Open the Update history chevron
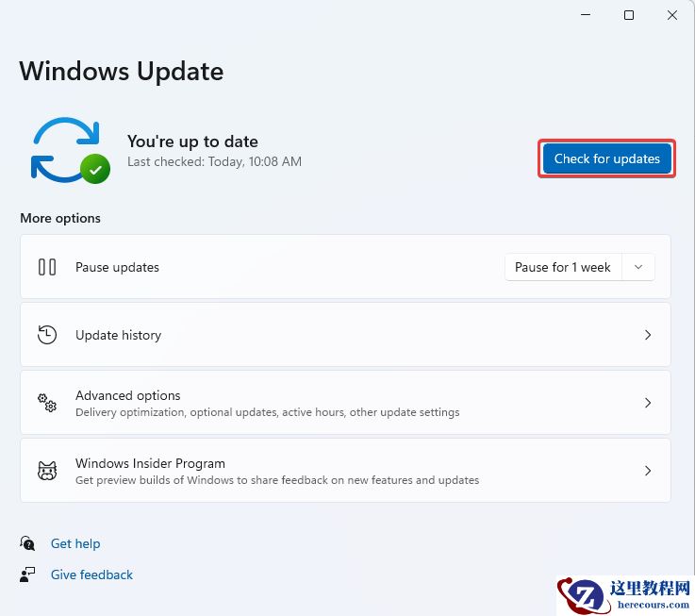695x616 pixels. click(648, 335)
